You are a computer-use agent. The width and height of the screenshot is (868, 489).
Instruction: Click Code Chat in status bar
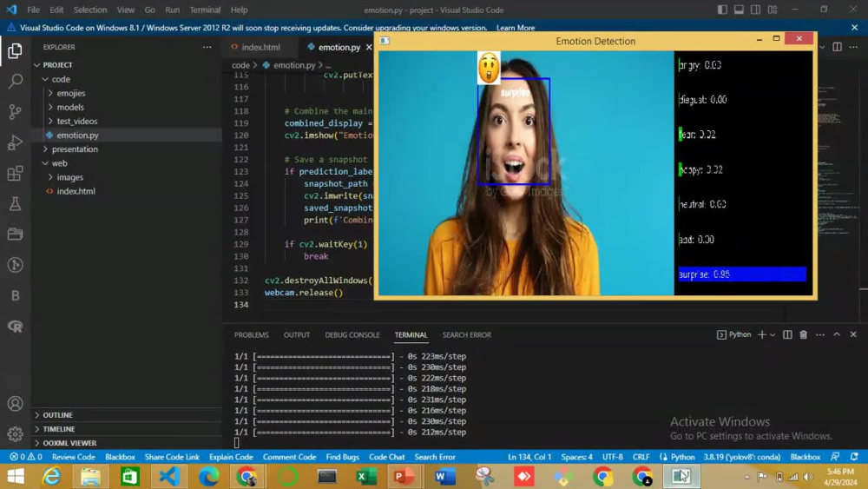click(386, 457)
